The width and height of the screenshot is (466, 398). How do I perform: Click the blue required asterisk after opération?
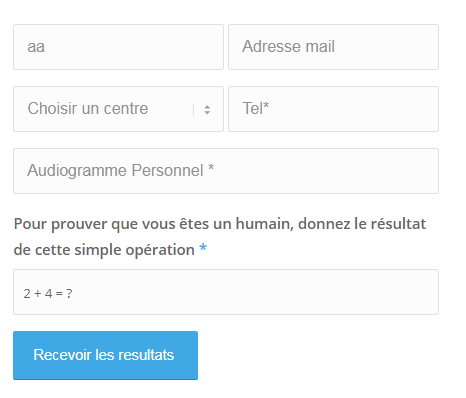coord(203,248)
